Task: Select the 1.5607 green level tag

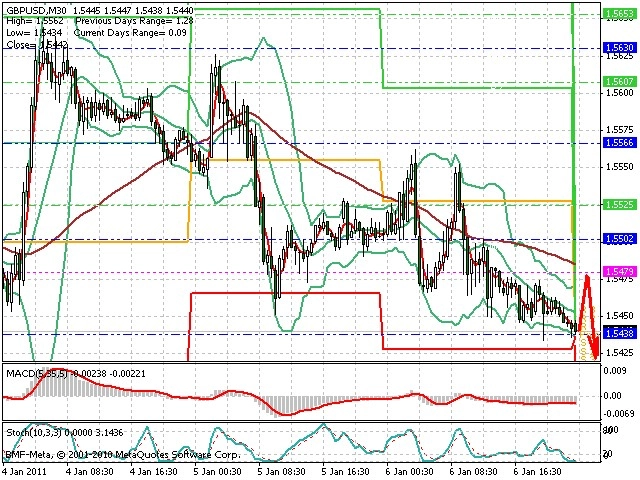Action: tap(619, 82)
